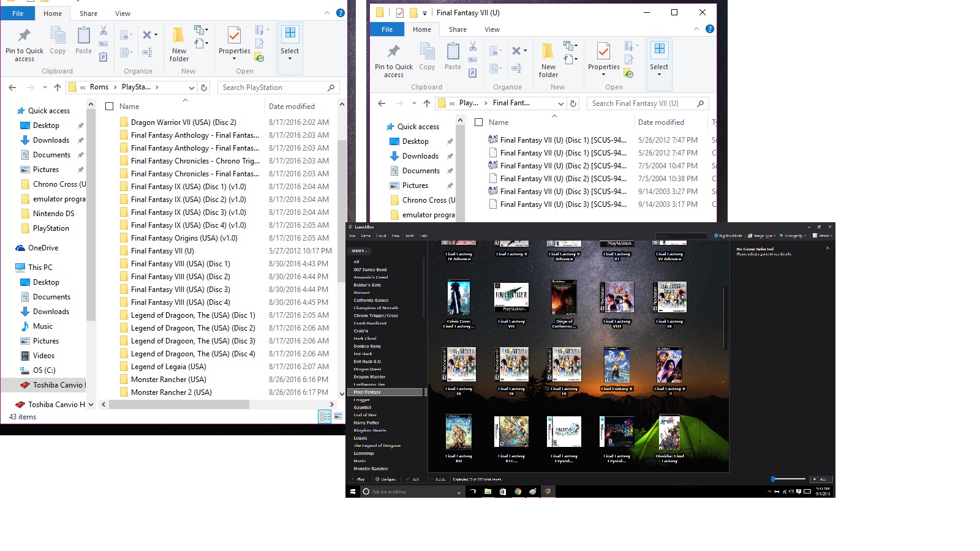The height and width of the screenshot is (551, 980).
Task: Switch PlayStation window to details view icon
Action: (x=325, y=416)
